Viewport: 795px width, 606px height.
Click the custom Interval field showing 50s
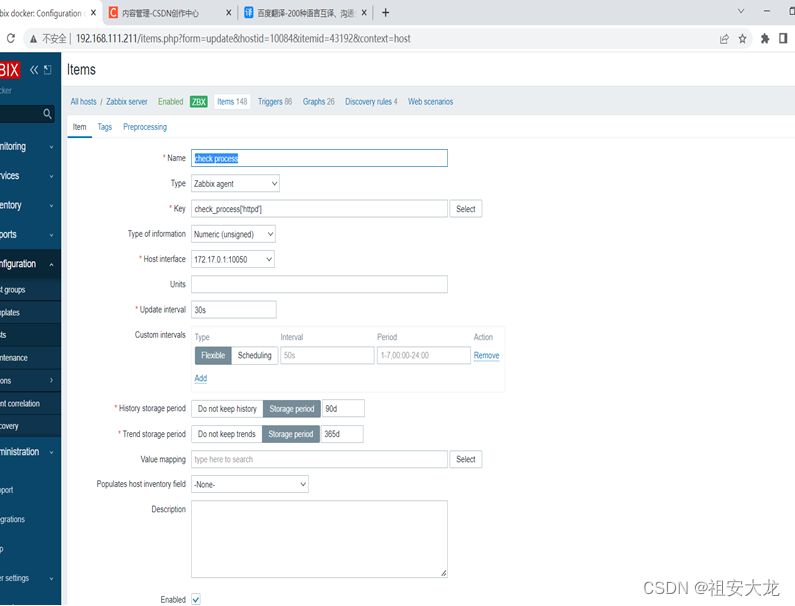(x=328, y=355)
